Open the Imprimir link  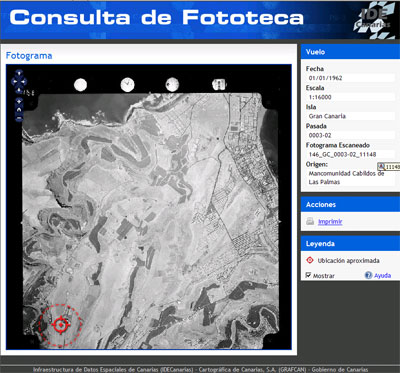330,221
